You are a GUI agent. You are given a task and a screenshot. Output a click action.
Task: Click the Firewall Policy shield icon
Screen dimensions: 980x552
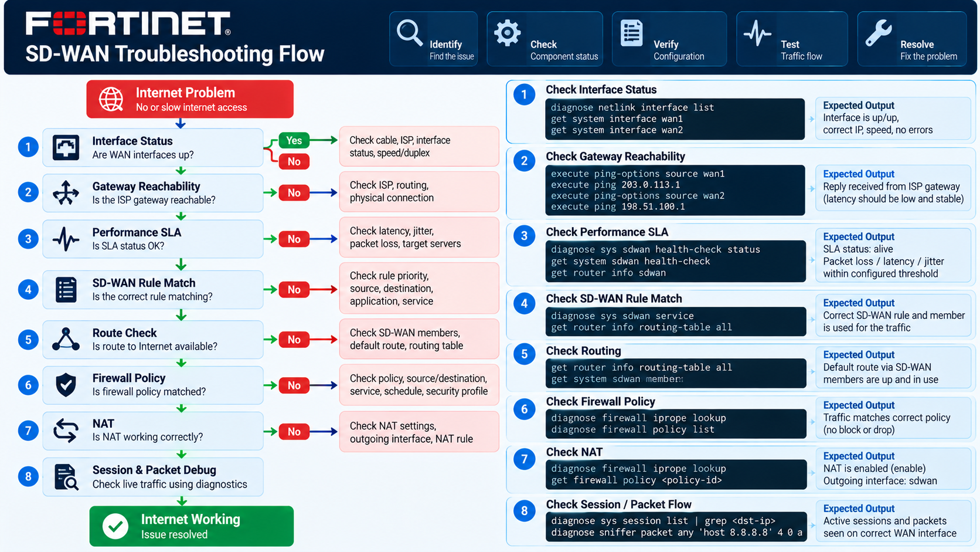66,385
